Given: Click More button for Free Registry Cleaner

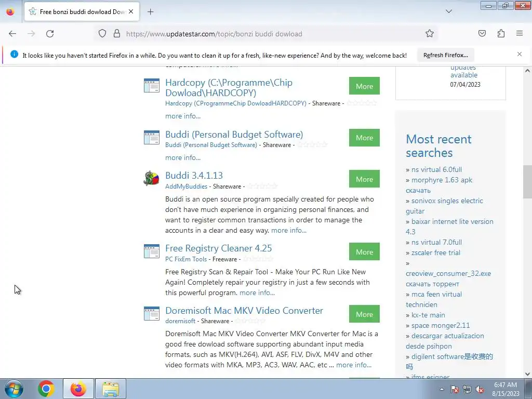Looking at the screenshot, I should [364, 252].
